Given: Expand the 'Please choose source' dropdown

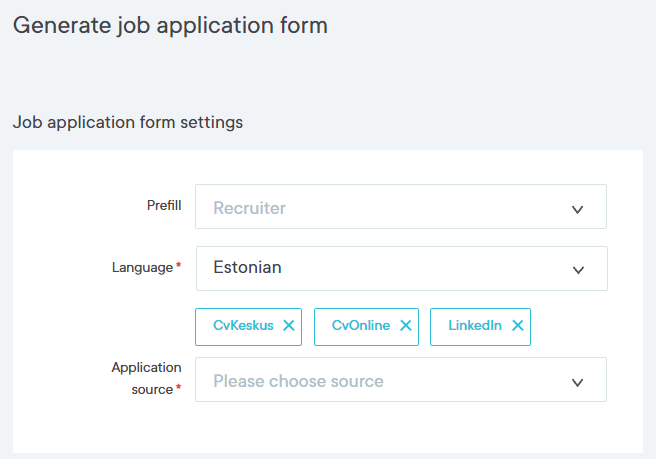Looking at the screenshot, I should coord(400,380).
